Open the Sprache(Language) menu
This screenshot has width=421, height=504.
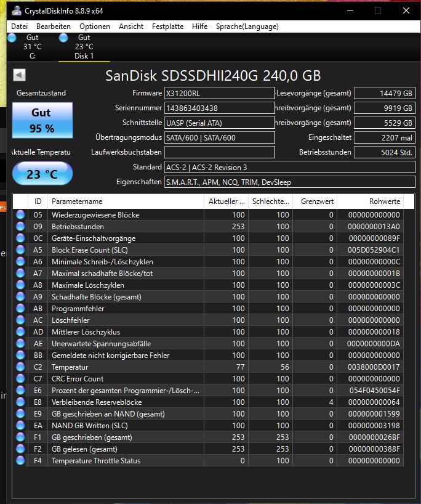[247, 26]
